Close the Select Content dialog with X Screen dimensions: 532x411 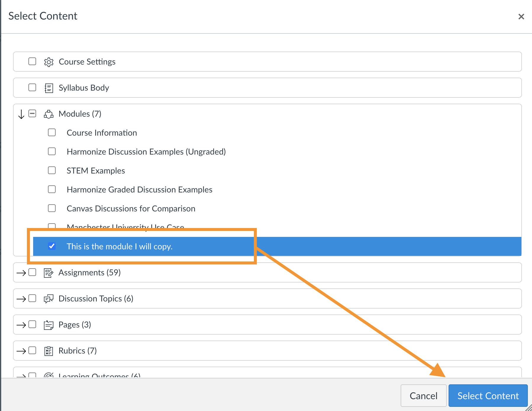521,17
